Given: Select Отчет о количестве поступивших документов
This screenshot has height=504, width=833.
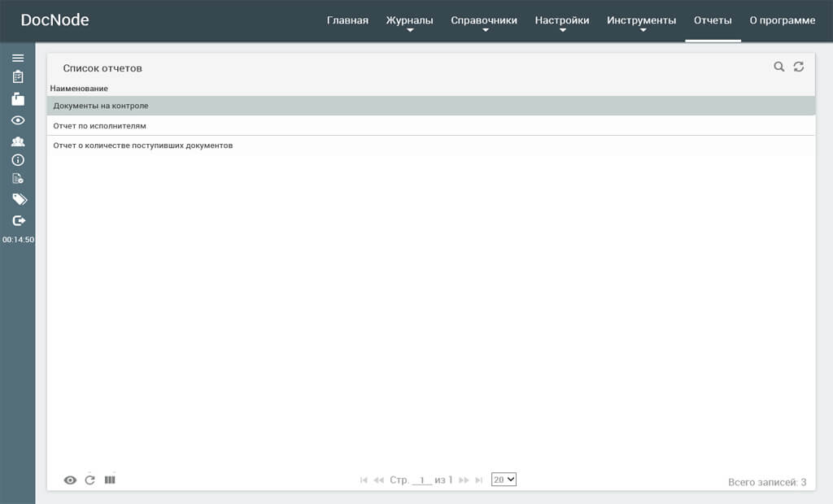Looking at the screenshot, I should [x=431, y=146].
